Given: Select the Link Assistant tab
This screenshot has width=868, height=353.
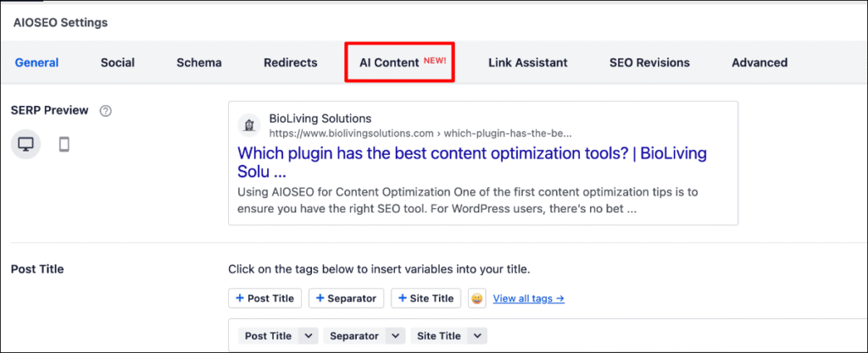Looking at the screenshot, I should [x=527, y=63].
